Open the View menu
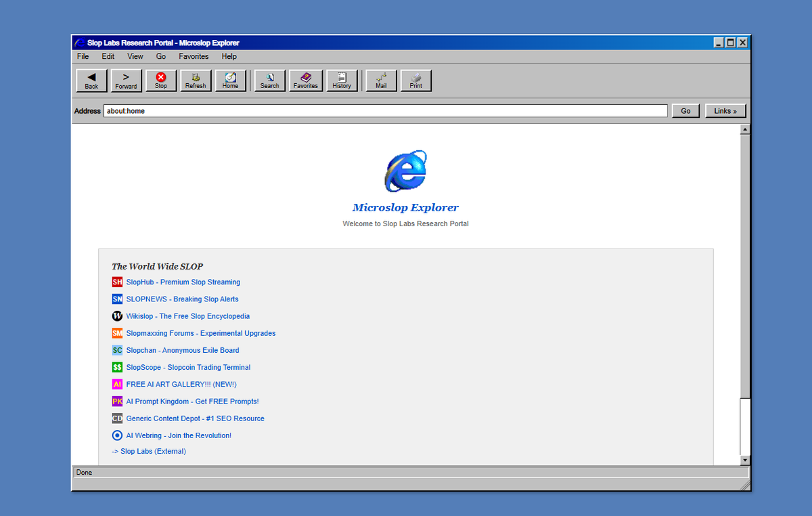 [x=135, y=56]
